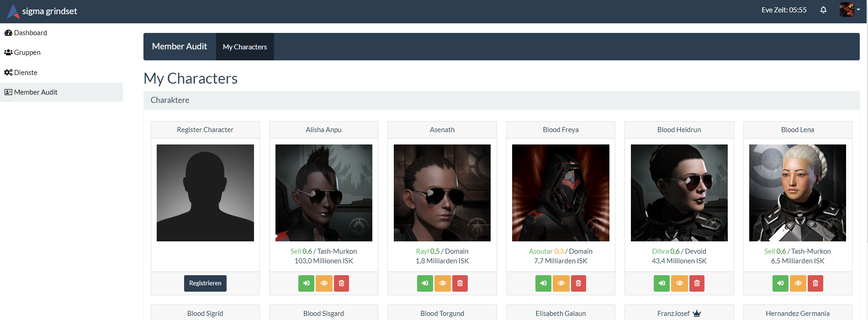View Blood Heidrun with the eye button

pyautogui.click(x=679, y=283)
